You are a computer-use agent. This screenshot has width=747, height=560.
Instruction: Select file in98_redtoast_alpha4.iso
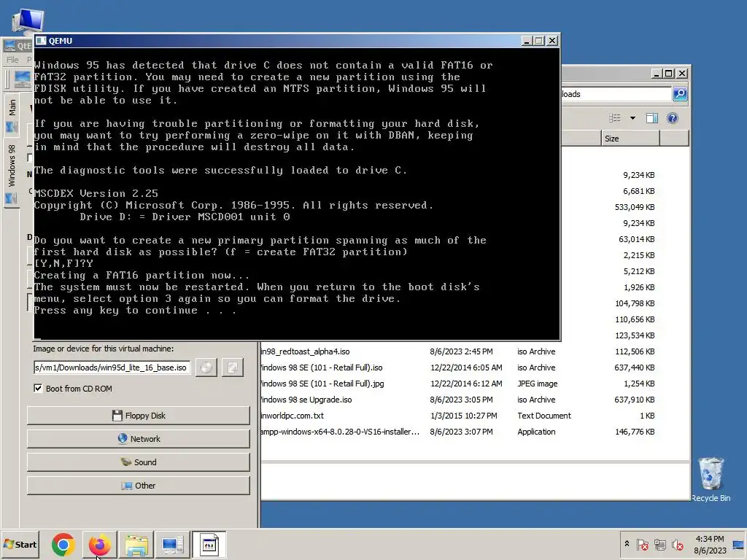(306, 351)
